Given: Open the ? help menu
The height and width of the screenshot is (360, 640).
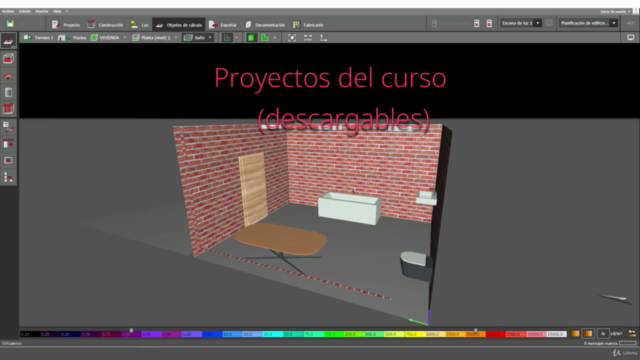Looking at the screenshot, I should pyautogui.click(x=67, y=11).
